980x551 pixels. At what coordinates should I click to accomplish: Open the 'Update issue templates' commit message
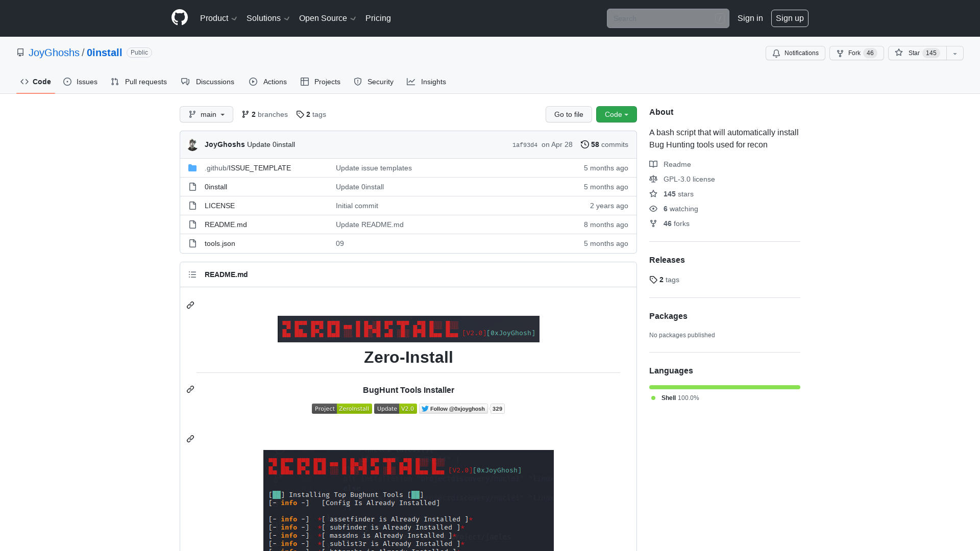pyautogui.click(x=374, y=168)
